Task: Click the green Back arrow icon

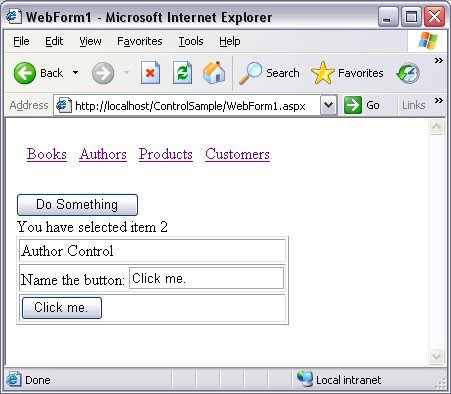Action: (25, 73)
